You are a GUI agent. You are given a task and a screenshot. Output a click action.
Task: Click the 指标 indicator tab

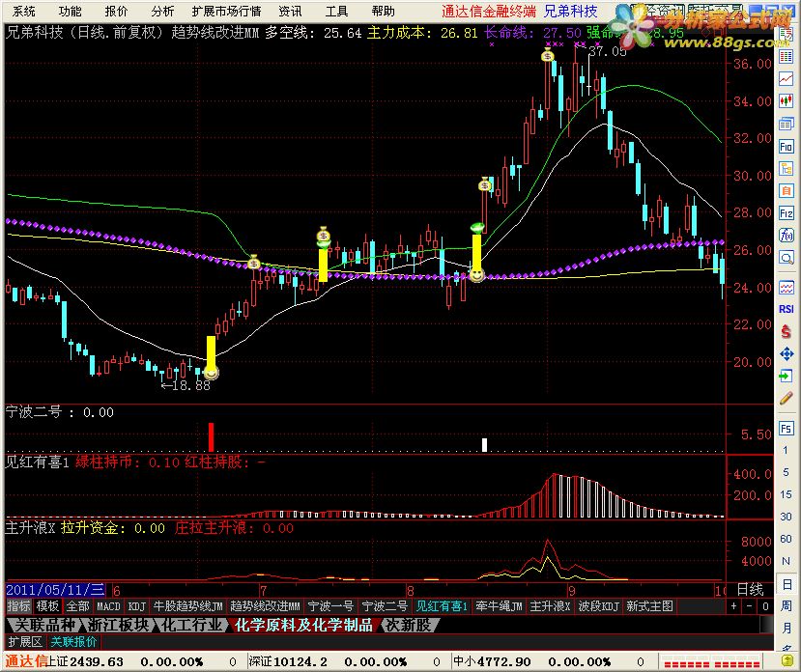coord(18,606)
